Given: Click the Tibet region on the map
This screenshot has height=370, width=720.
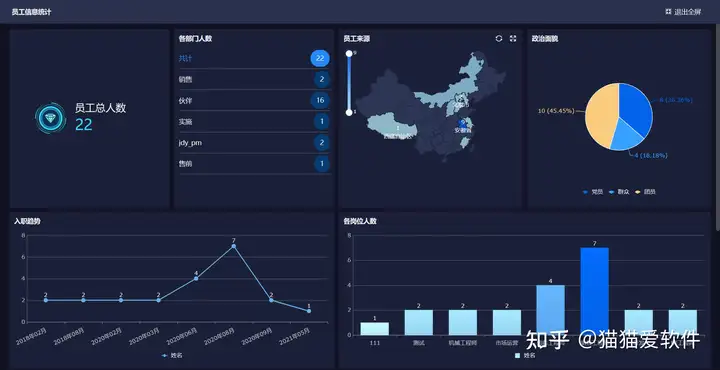Looking at the screenshot, I should point(392,126).
